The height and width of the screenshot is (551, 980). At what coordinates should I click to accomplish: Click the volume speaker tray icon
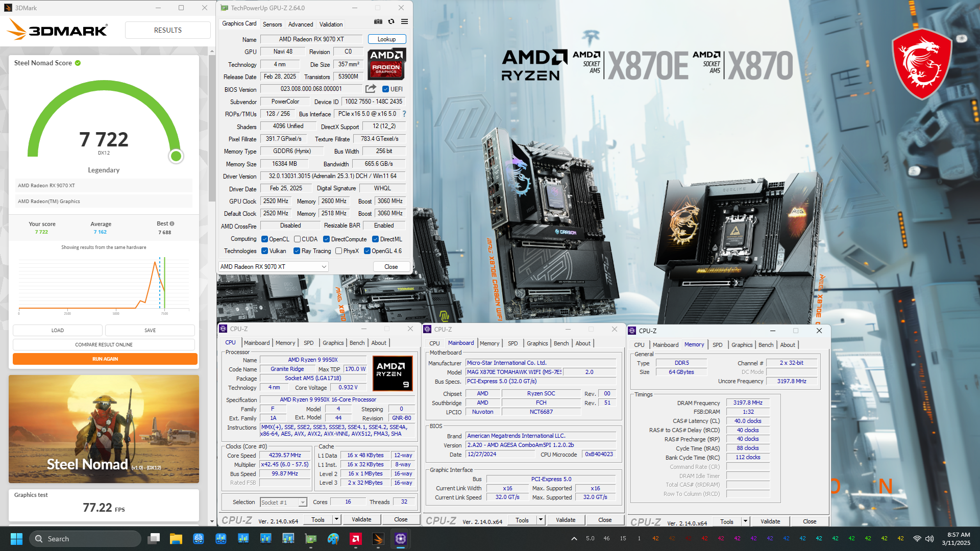pyautogui.click(x=929, y=539)
